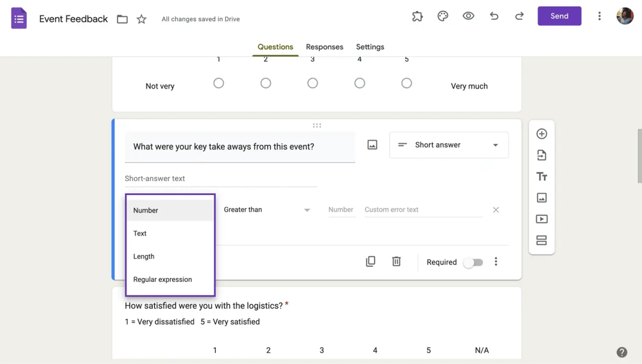Open the customize theme palette icon
Image resolution: width=642 pixels, height=364 pixels.
click(442, 16)
